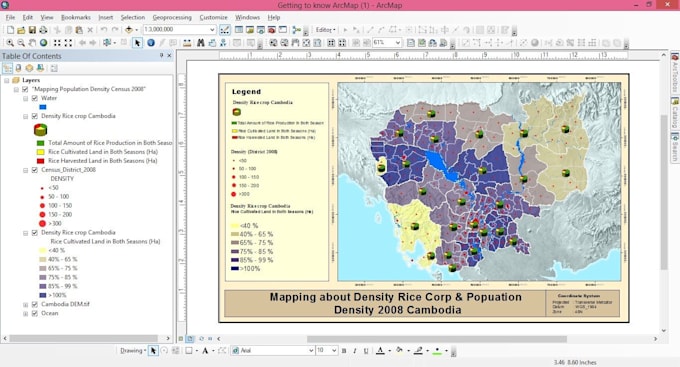
Task: Open the Search side tab
Action: click(675, 147)
